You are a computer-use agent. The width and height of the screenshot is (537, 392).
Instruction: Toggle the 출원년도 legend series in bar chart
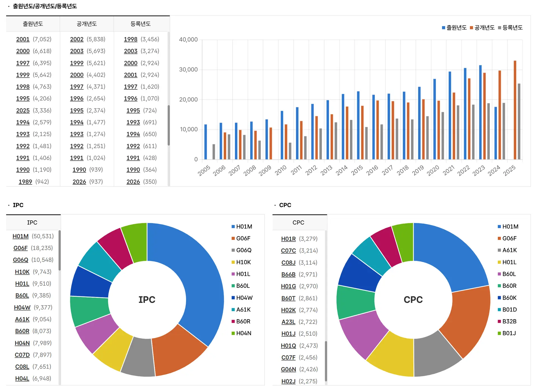(x=456, y=28)
